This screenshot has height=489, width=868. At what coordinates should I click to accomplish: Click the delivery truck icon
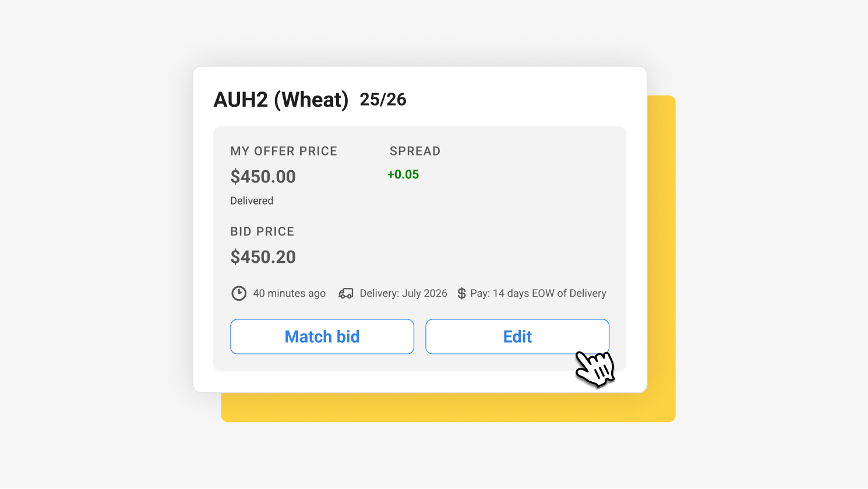(x=346, y=293)
